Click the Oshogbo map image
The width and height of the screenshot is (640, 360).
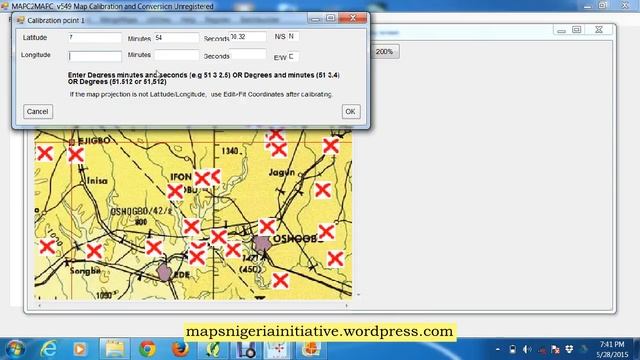pyautogui.click(x=193, y=214)
